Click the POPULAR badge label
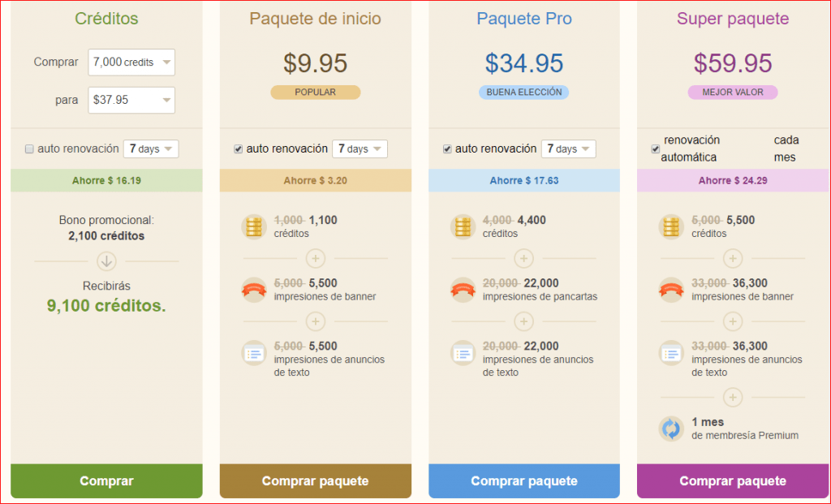This screenshot has width=831, height=504. (x=315, y=93)
